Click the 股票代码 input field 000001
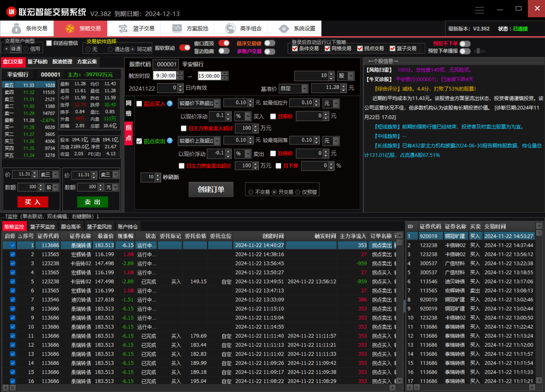The image size is (545, 392). click(166, 64)
